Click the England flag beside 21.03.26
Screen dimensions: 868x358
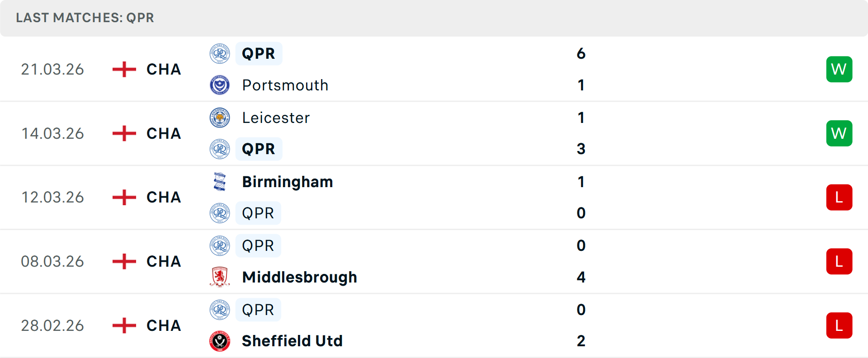pos(124,69)
